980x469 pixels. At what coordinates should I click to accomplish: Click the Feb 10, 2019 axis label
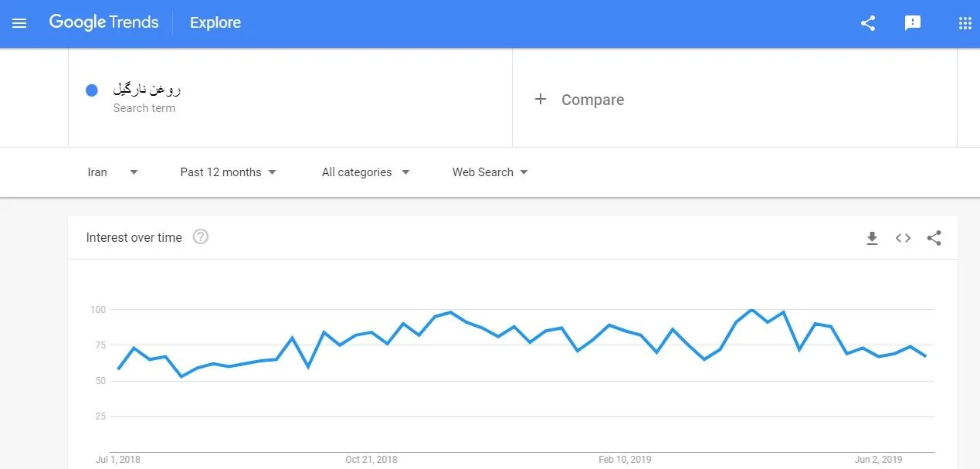[x=625, y=460]
